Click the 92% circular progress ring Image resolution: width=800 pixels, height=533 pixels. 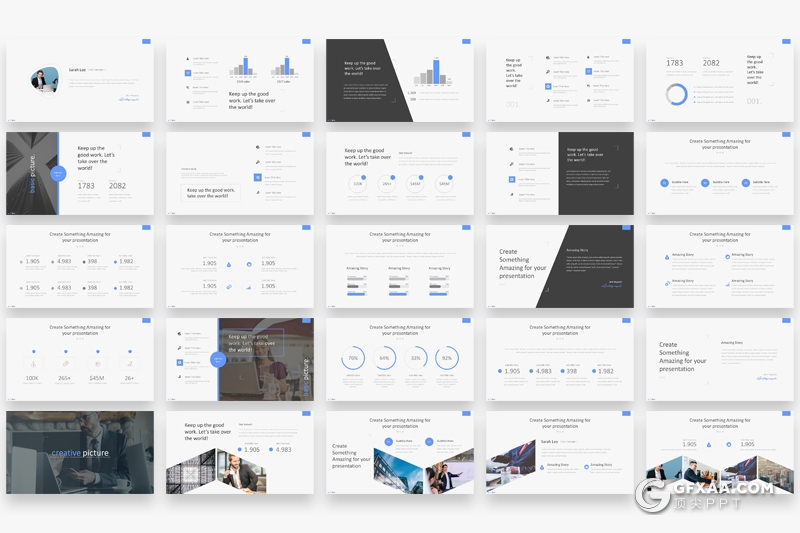click(446, 358)
